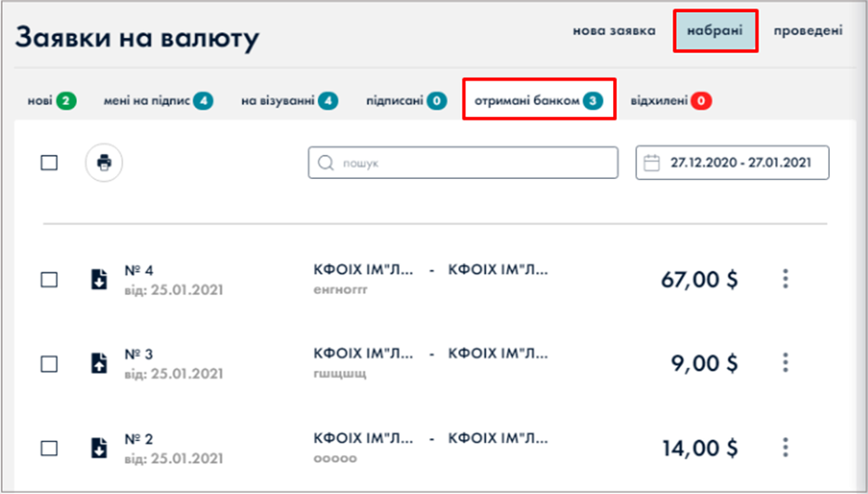Open the 'мені на підпис' tab

tap(158, 100)
